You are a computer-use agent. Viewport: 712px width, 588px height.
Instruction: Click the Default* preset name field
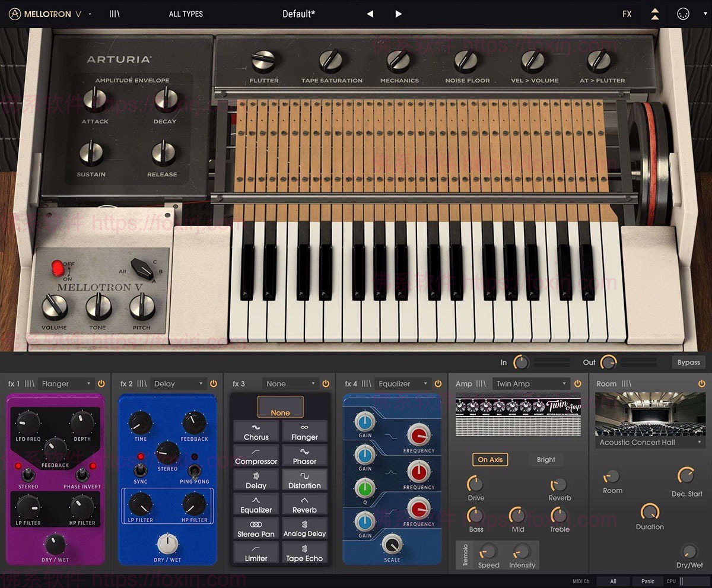tap(299, 14)
